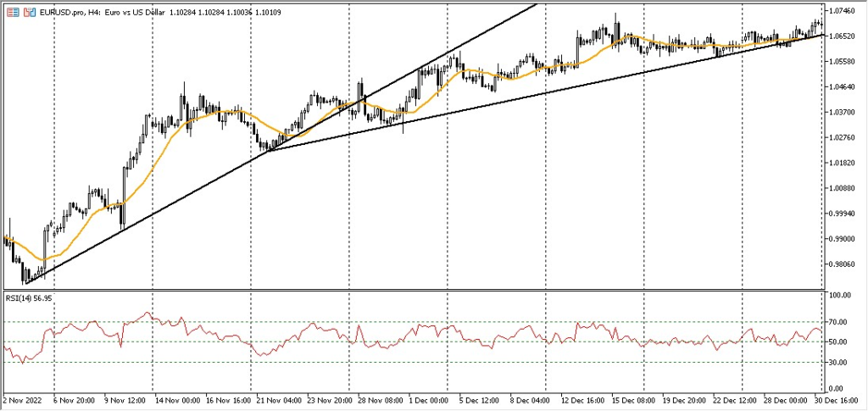Click the 0.98060 price axis label
Screen dimensions: 868x411
pyautogui.click(x=843, y=264)
